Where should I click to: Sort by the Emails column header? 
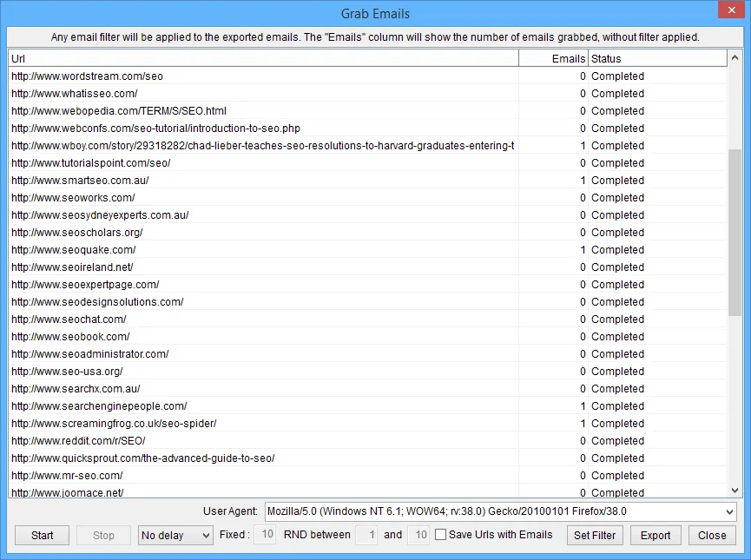tap(553, 58)
